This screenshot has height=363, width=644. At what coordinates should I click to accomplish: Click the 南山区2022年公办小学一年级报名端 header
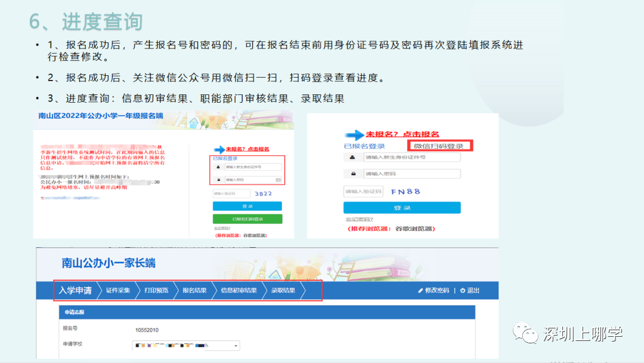[101, 116]
